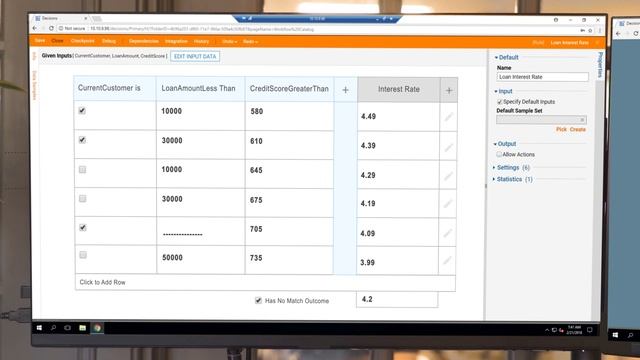Click the Interest Rate column header
The width and height of the screenshot is (640, 360).
399,89
